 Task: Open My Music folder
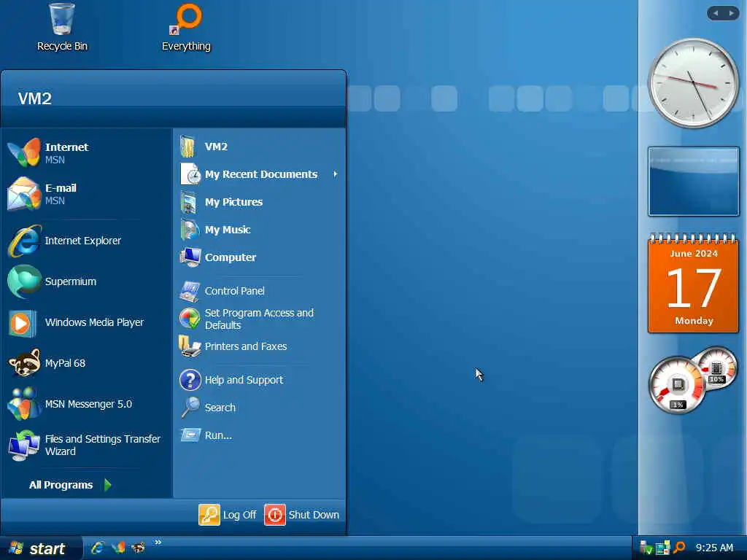pos(260,230)
